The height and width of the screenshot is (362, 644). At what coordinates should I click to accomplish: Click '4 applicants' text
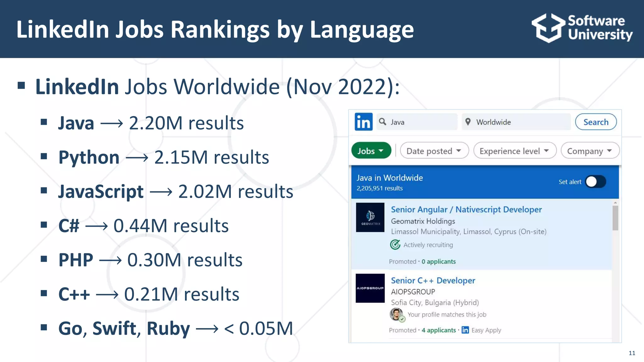[439, 330]
